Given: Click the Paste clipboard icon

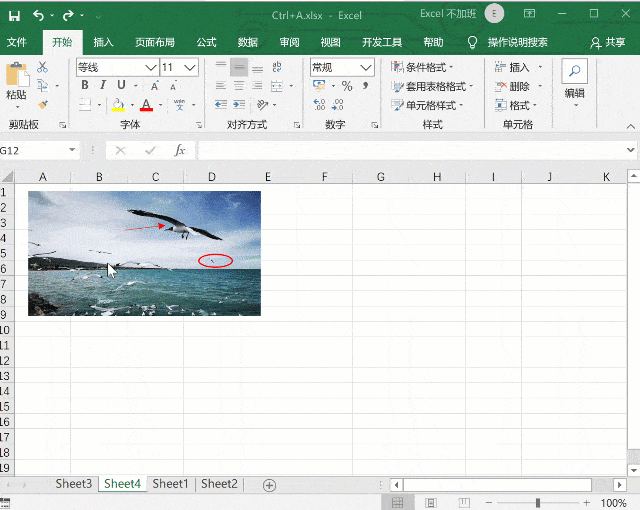Looking at the screenshot, I should pyautogui.click(x=17, y=75).
